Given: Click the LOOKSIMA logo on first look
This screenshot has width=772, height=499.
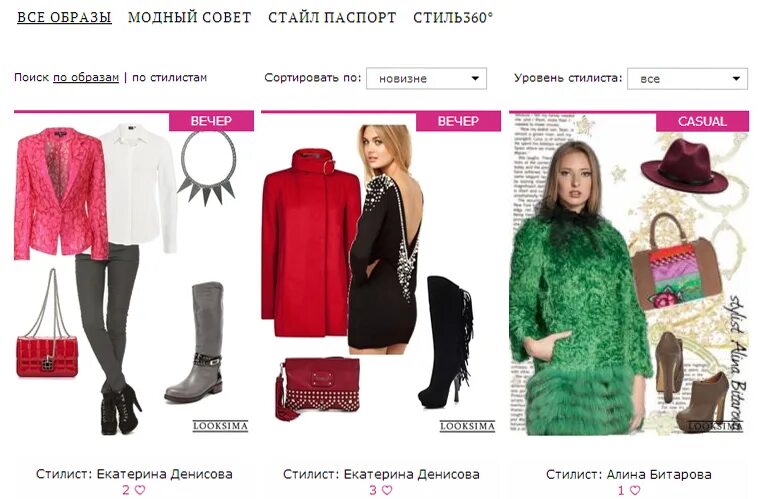Looking at the screenshot, I should 220,426.
